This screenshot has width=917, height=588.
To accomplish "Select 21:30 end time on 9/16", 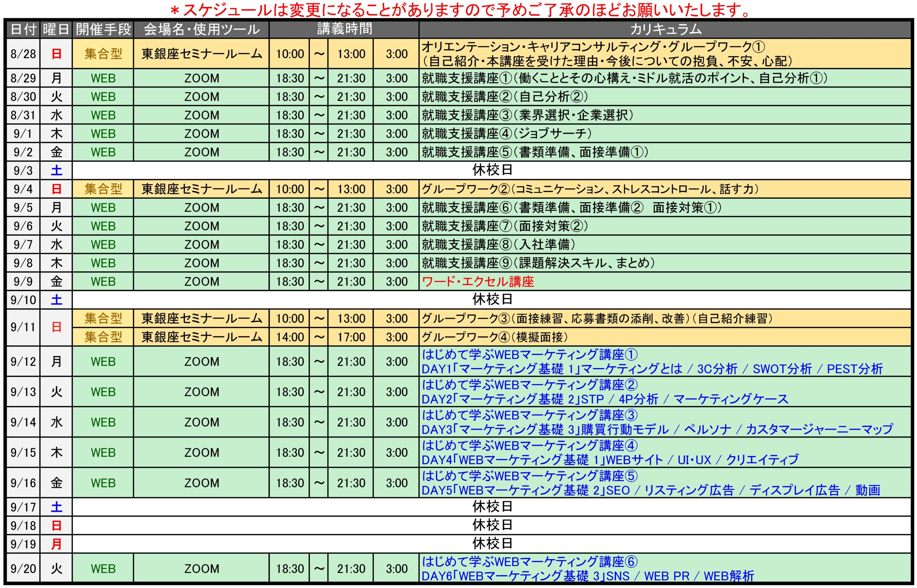I will (351, 483).
